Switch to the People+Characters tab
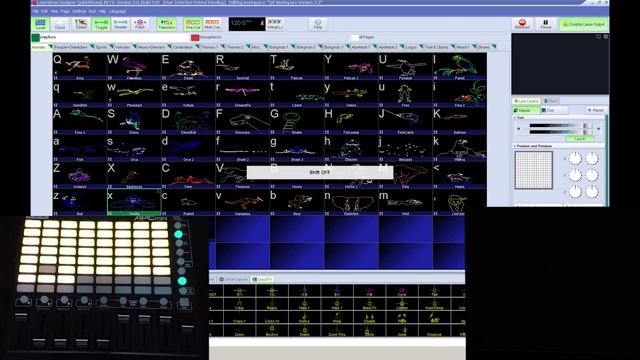Image resolution: width=640 pixels, height=360 pixels. [71, 47]
